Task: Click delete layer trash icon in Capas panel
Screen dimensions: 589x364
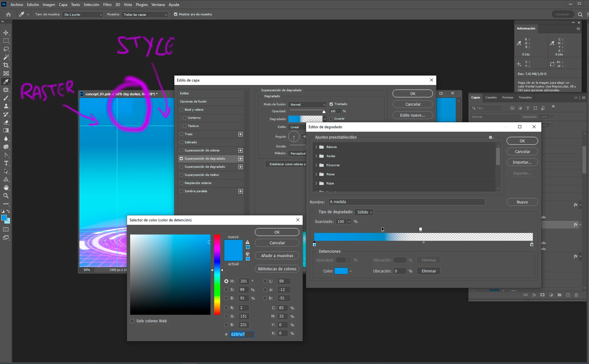Action: tap(576, 295)
